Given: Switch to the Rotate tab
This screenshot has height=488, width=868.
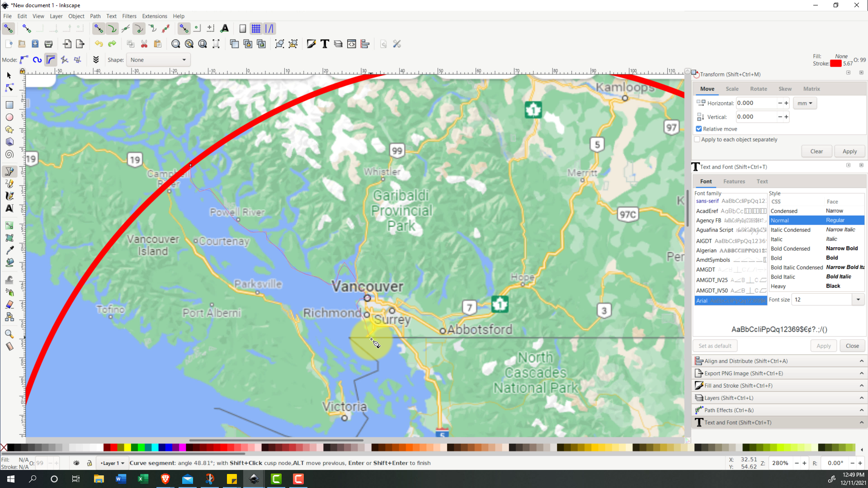Looking at the screenshot, I should (x=758, y=89).
